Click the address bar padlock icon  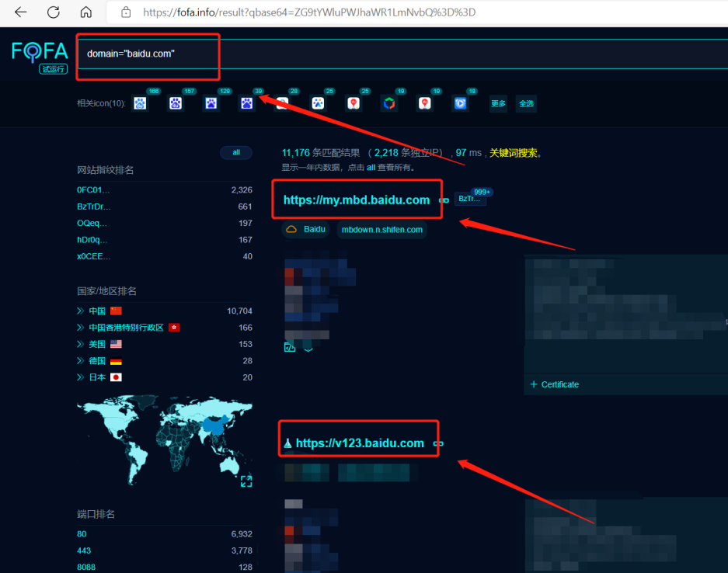click(x=126, y=12)
